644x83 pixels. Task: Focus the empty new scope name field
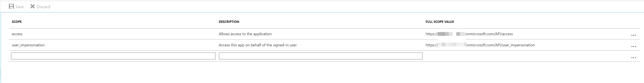tap(113, 56)
